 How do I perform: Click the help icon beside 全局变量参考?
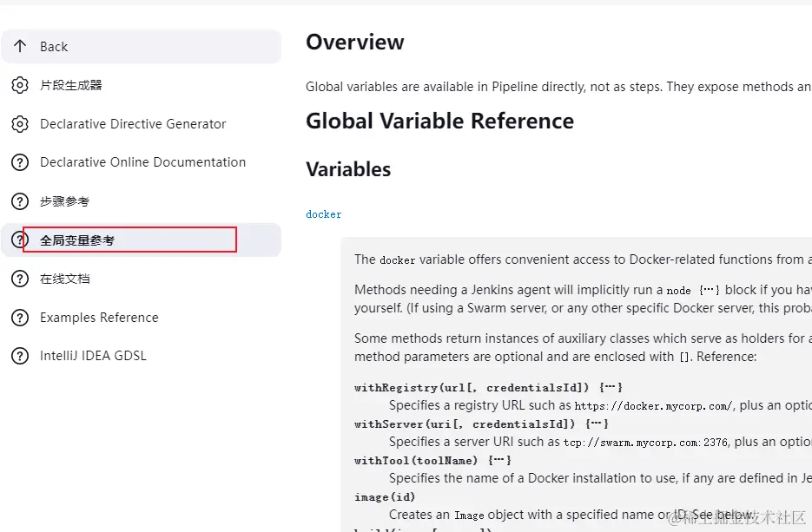click(18, 240)
